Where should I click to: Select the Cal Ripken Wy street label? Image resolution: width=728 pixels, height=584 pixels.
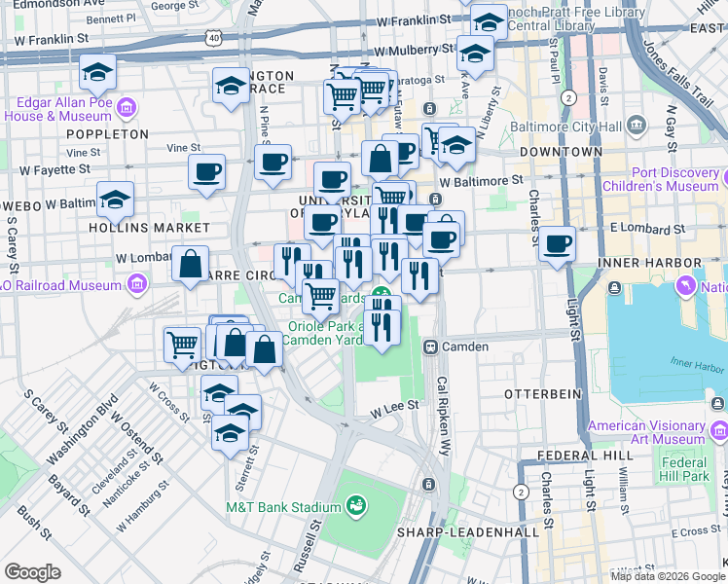tap(444, 417)
